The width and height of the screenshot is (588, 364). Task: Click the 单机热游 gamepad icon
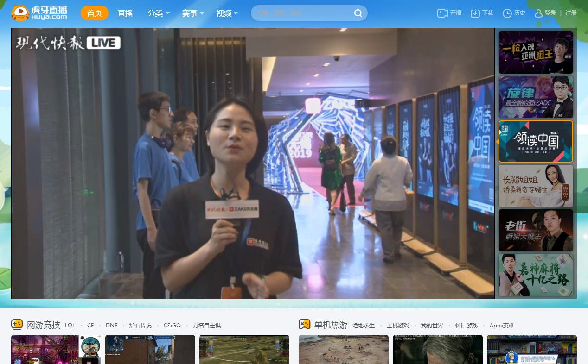point(304,324)
